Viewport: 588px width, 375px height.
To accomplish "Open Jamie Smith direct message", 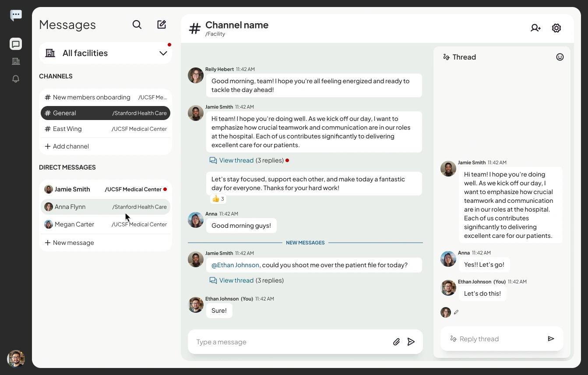I will (x=106, y=189).
